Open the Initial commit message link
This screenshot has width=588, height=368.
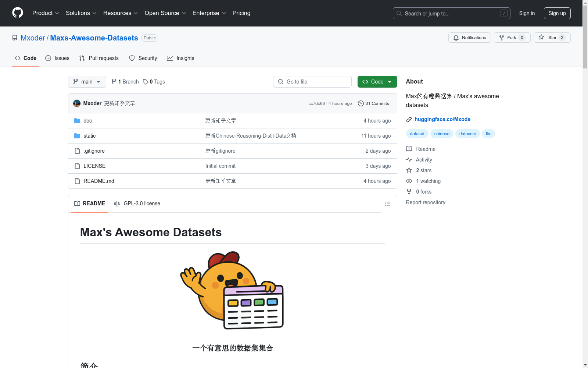(x=220, y=166)
